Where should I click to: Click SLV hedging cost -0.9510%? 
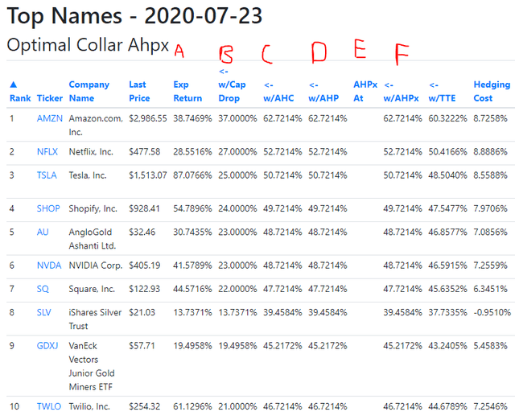tap(492, 312)
